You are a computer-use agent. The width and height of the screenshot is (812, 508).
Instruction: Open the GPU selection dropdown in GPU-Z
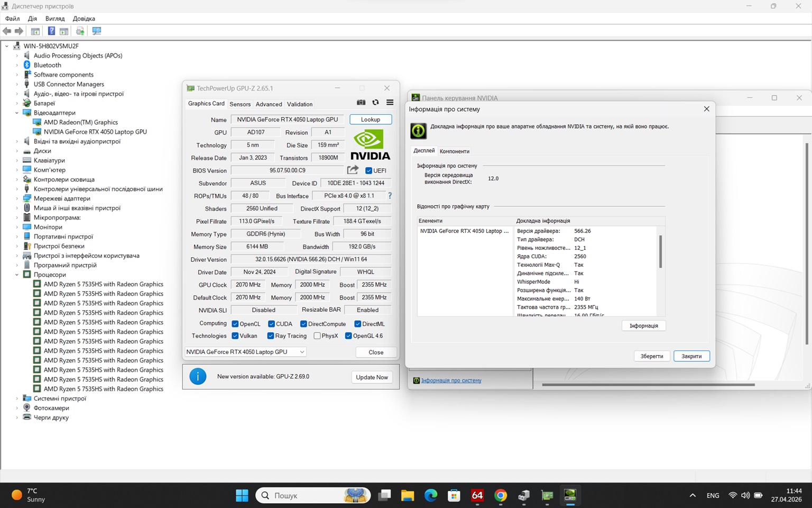click(x=246, y=352)
